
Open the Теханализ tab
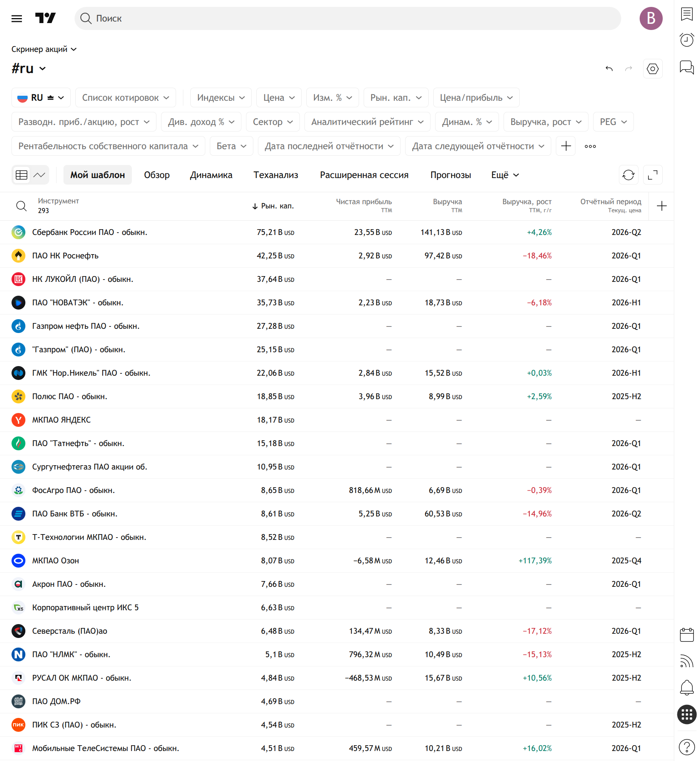click(276, 175)
